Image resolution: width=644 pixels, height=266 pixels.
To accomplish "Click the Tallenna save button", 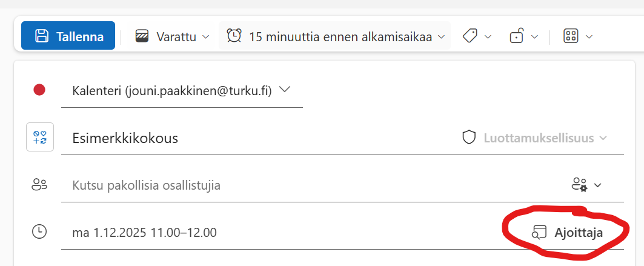I will [68, 36].
